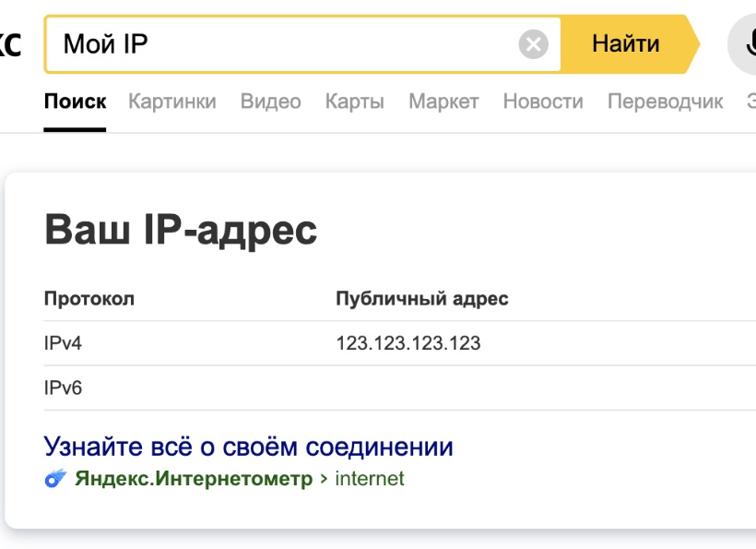Viewport: 756px width, 549px height.
Task: Click the Яндекс.Интернетометр favicon icon
Action: 55,479
